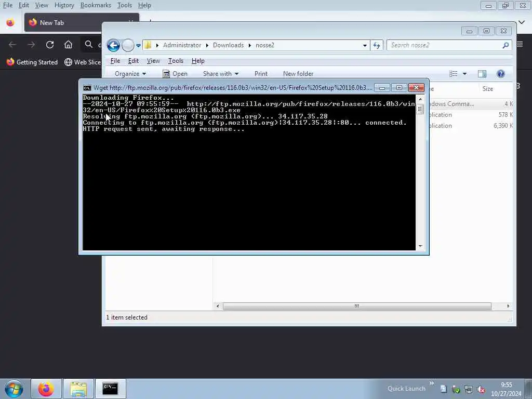Open Explorer File menu

(115, 61)
